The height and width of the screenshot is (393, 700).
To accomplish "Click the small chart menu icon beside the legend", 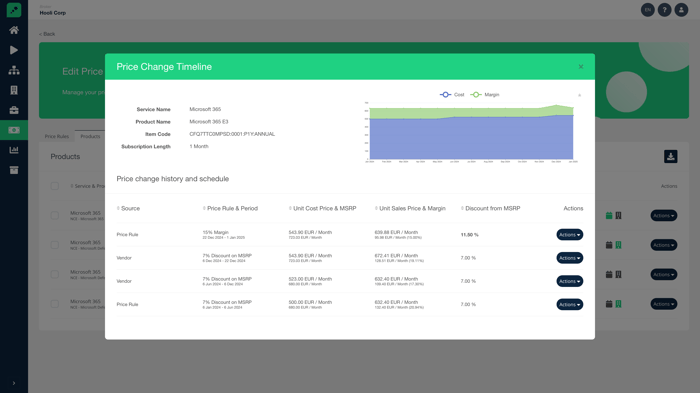I will tap(579, 95).
